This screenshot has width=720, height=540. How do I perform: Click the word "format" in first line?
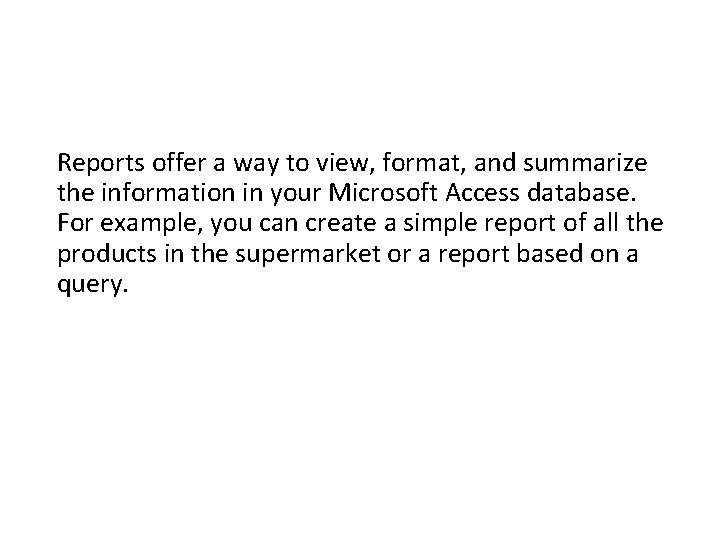(x=422, y=163)
